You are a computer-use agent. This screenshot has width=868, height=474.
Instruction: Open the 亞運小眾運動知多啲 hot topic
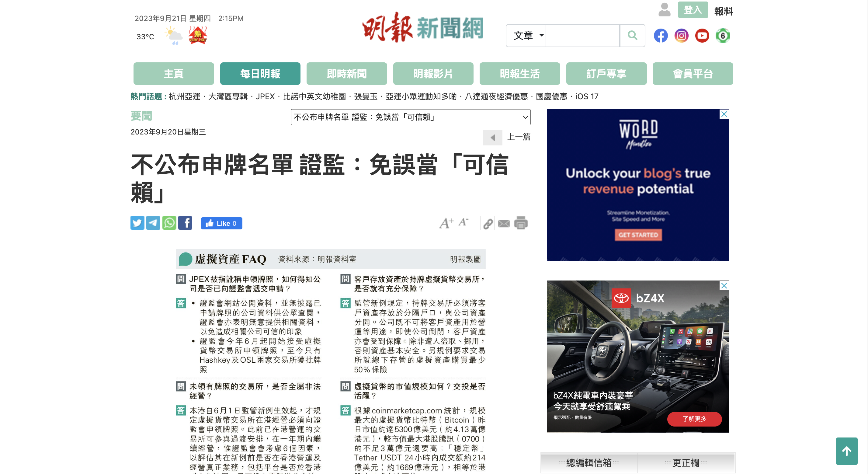(x=421, y=96)
